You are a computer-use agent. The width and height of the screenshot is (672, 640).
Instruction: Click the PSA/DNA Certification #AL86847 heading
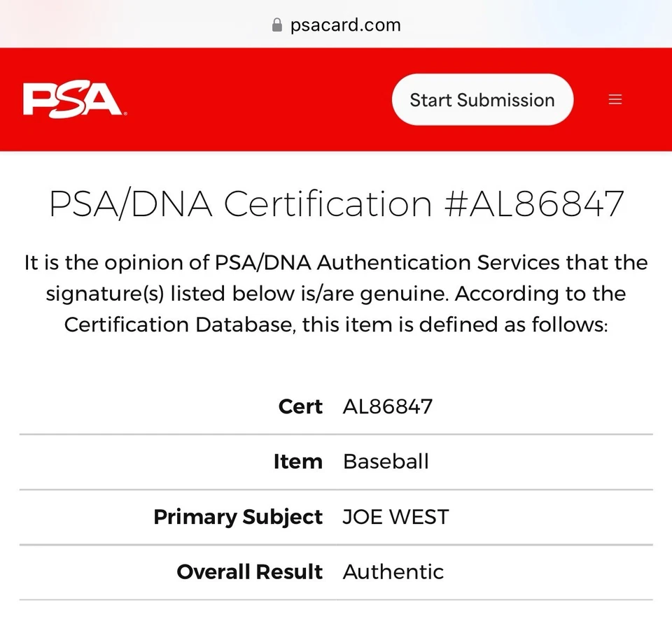336,204
